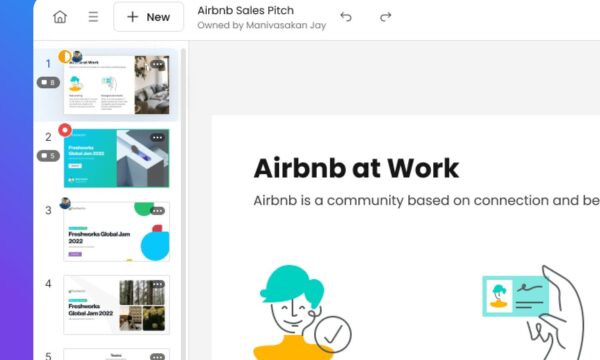Click the orange status badge on slide 1
Image resolution: width=600 pixels, height=360 pixels.
click(64, 57)
